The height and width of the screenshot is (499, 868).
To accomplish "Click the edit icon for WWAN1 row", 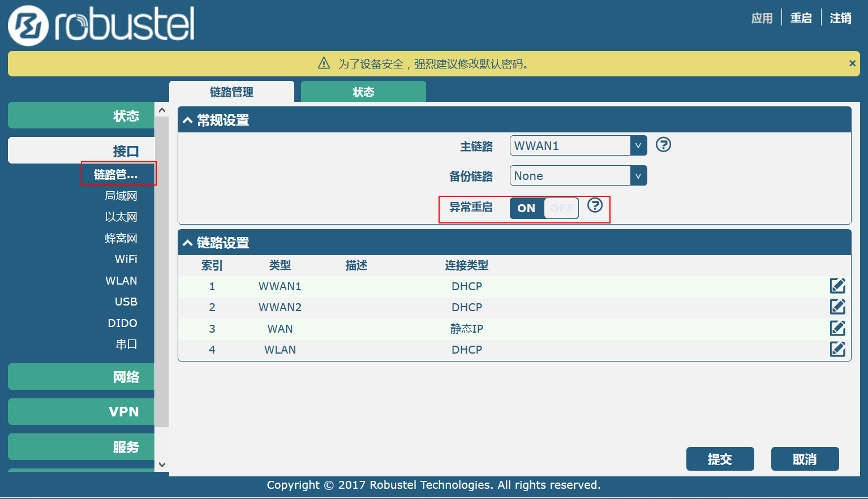I will pos(837,286).
